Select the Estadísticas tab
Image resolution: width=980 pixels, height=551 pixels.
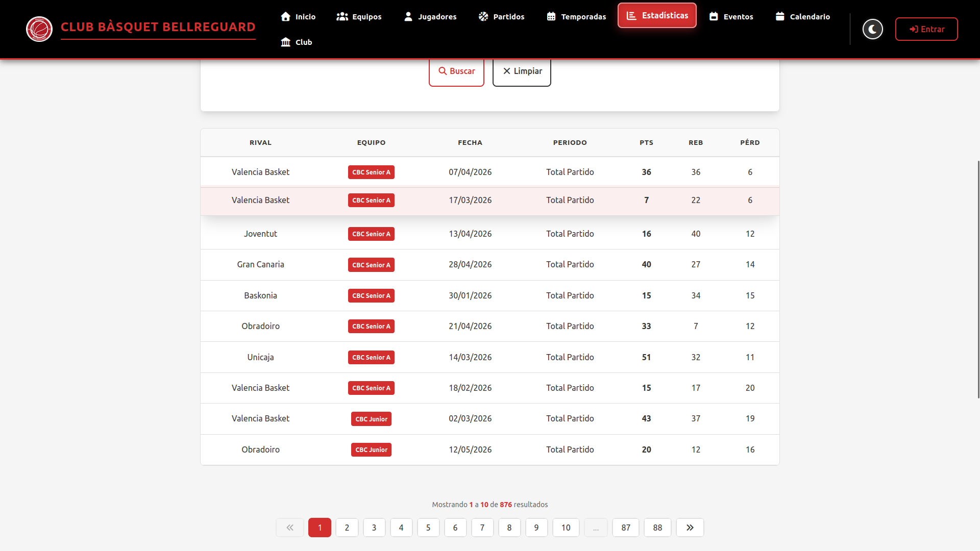(657, 15)
